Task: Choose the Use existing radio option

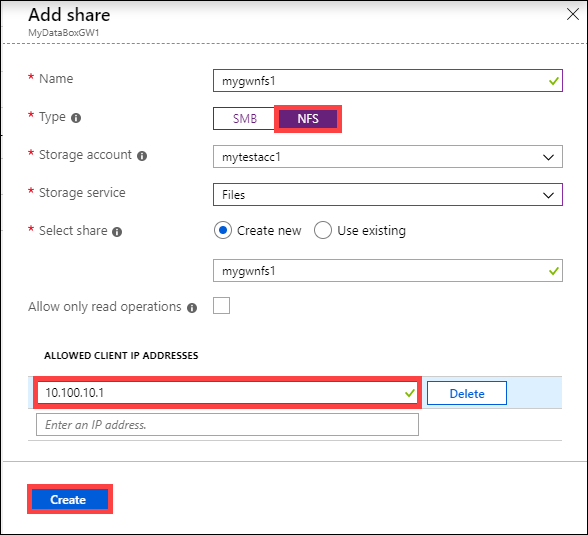Action: (323, 230)
